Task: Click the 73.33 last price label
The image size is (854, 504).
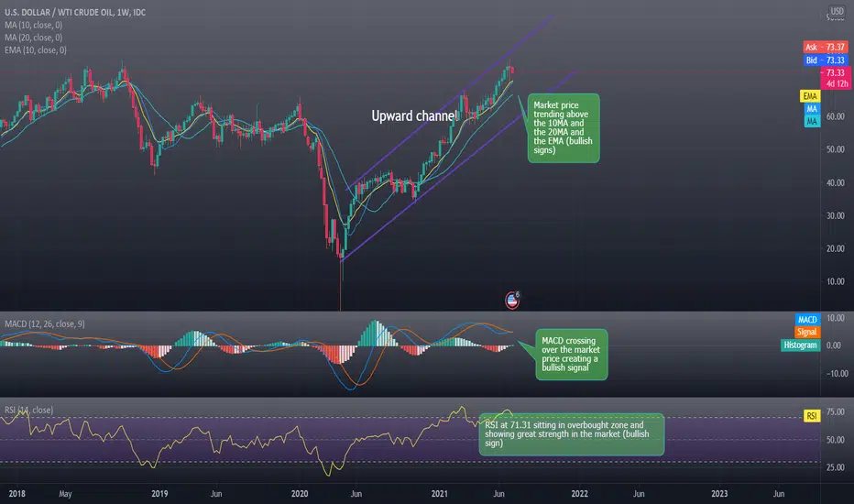Action: pos(835,72)
